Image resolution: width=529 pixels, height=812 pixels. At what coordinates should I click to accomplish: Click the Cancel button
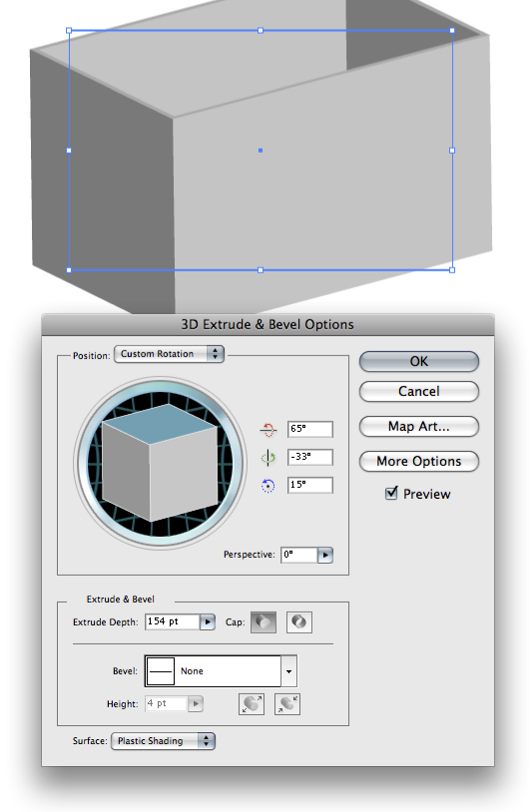click(418, 391)
